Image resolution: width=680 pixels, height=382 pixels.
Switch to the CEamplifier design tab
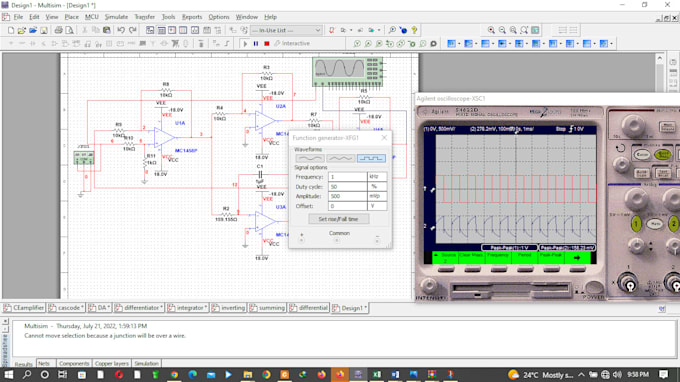coord(24,308)
